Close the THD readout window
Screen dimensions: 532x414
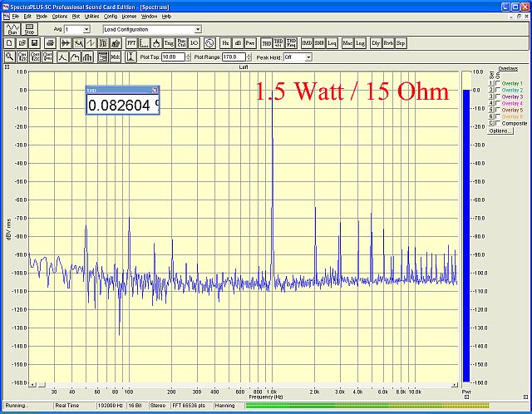[155, 91]
